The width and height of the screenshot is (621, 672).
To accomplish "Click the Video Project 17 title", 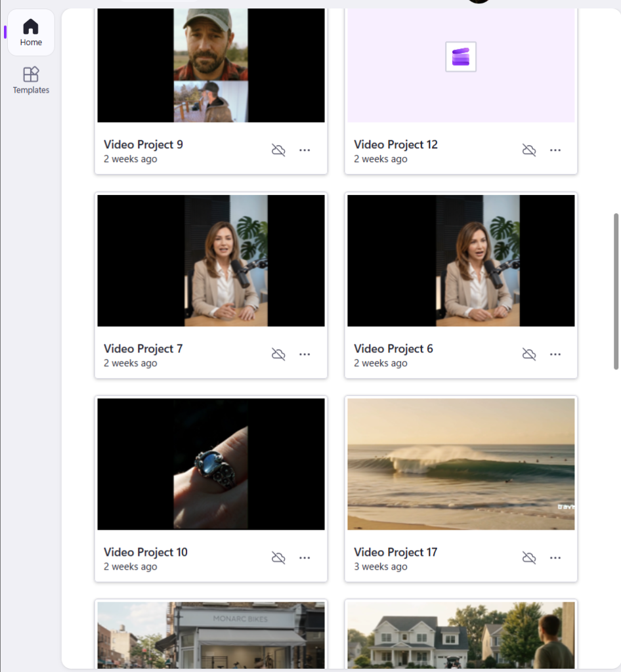I will click(x=396, y=552).
